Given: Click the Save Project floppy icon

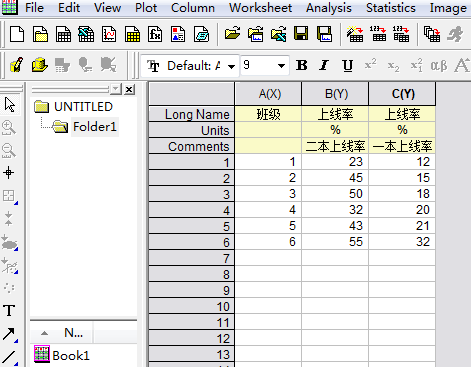Looking at the screenshot, I should click(301, 34).
